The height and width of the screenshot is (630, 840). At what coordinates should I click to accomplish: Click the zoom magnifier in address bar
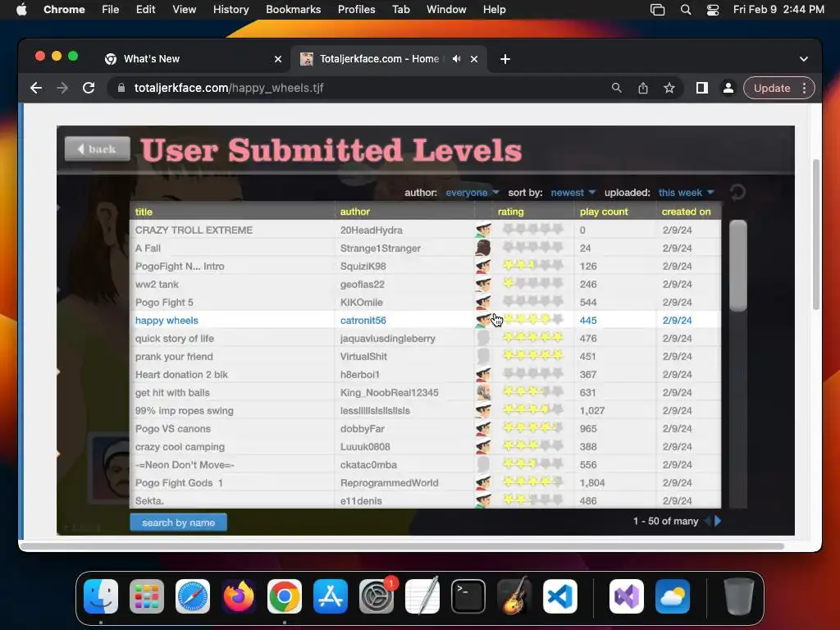tap(617, 88)
